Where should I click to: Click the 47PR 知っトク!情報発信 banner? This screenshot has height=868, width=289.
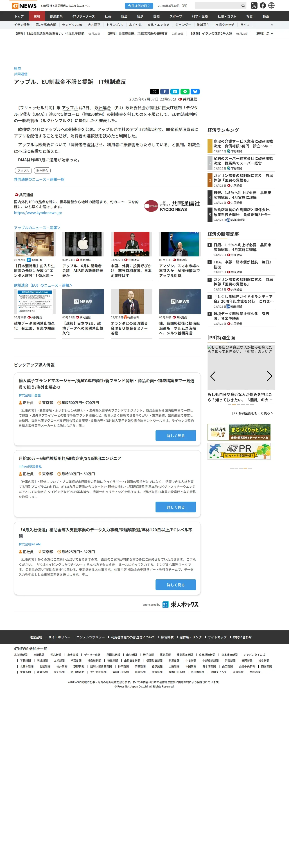pyautogui.click(x=239, y=451)
